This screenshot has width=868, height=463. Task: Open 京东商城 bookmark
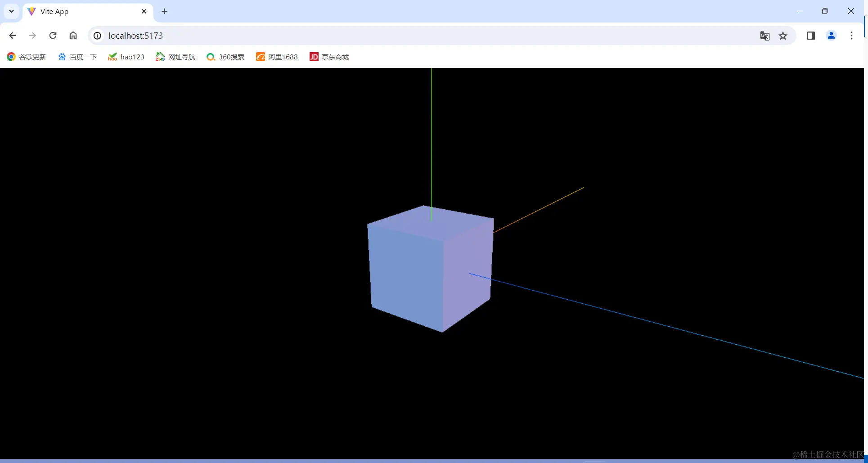click(329, 57)
